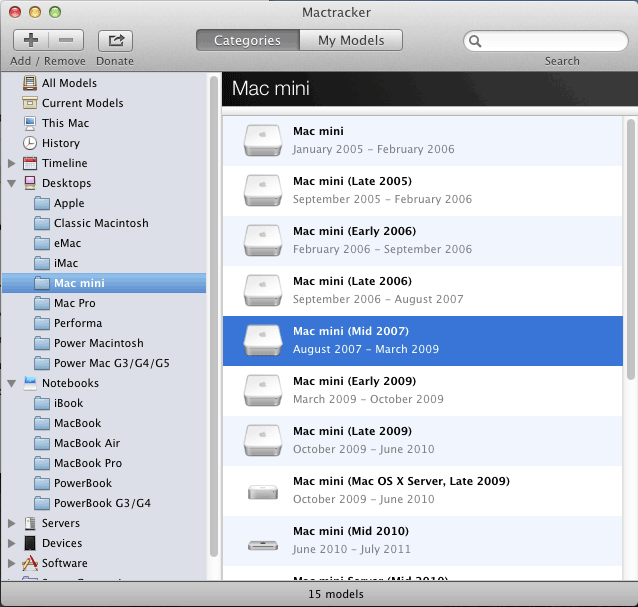Viewport: 638px width, 607px height.
Task: Open This Mac computer icon
Action: click(30, 123)
